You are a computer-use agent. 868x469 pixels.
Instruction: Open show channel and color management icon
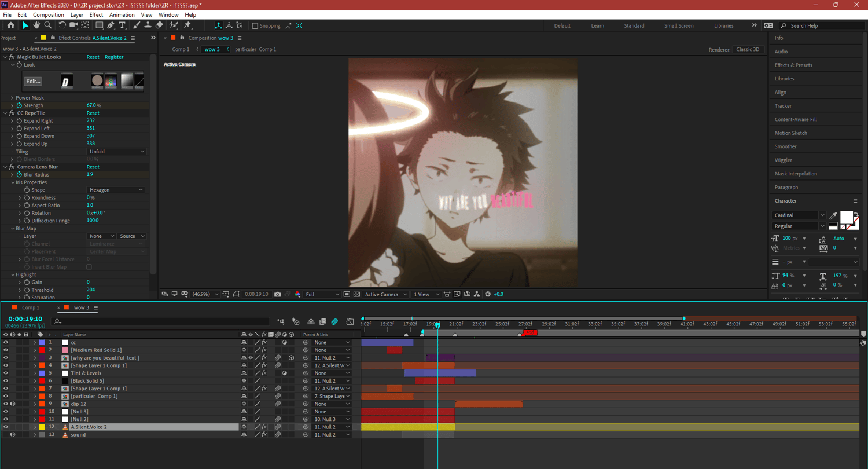coord(297,294)
